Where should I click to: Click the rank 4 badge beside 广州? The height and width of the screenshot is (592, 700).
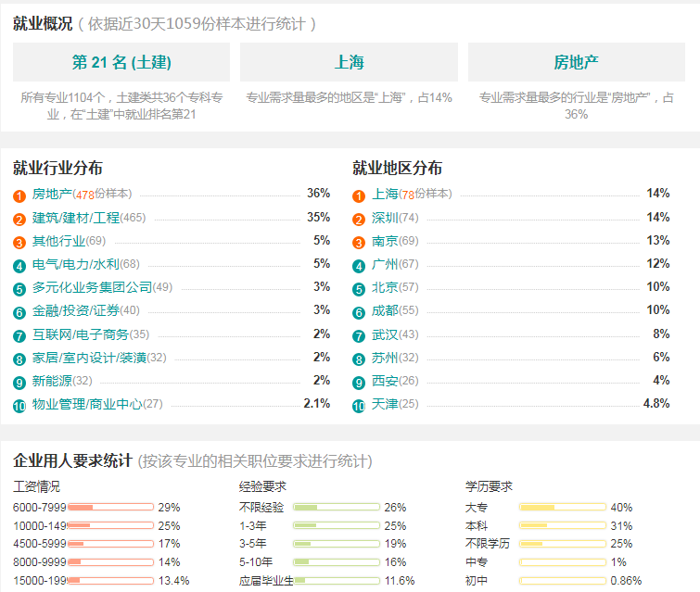click(359, 266)
